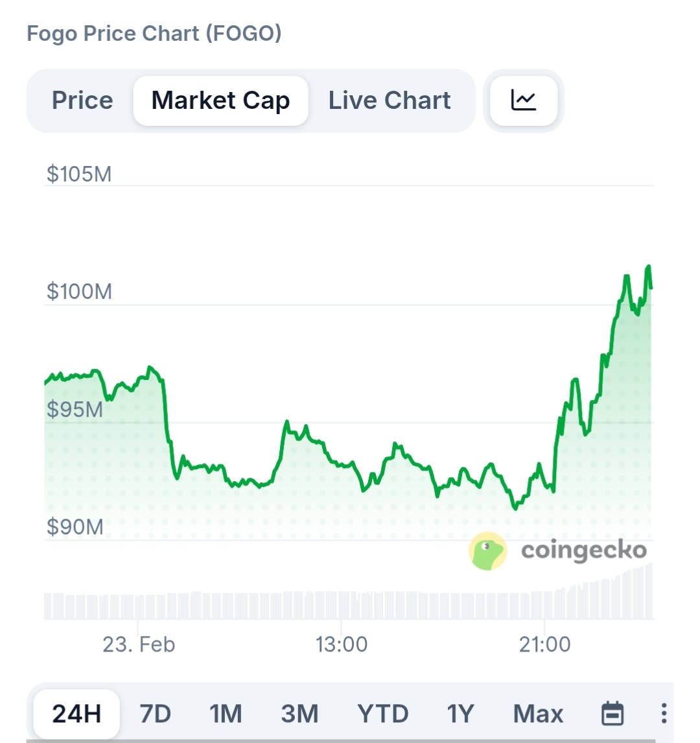Switch to the Live Chart tab
The image size is (700, 743).
coord(390,100)
